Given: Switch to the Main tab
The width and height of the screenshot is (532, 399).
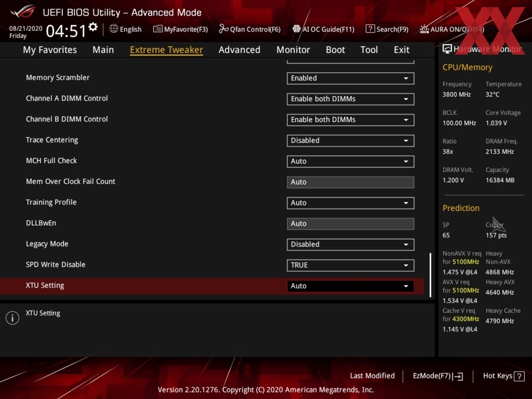Looking at the screenshot, I should click(103, 50).
